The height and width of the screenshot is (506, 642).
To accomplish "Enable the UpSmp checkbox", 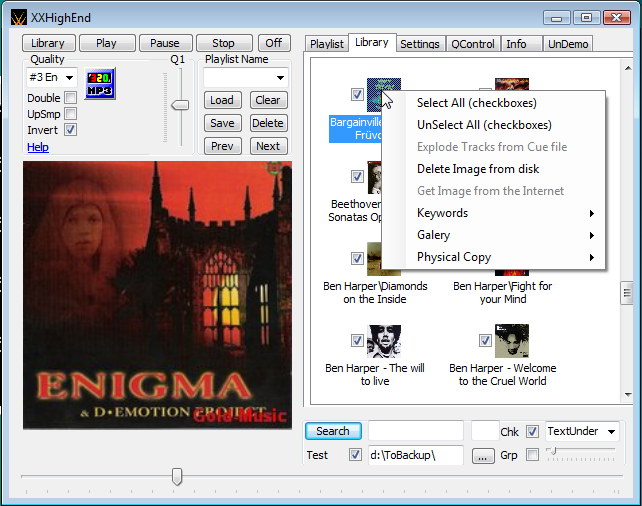I will click(70, 114).
